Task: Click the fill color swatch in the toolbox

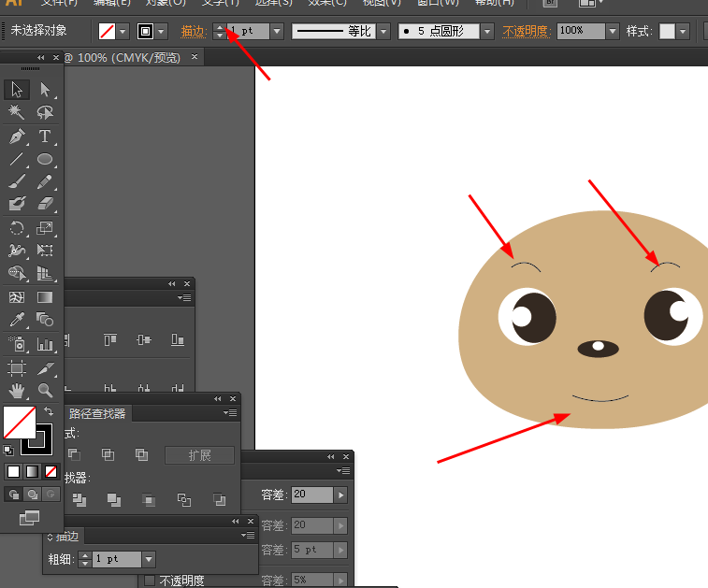Action: [x=20, y=423]
